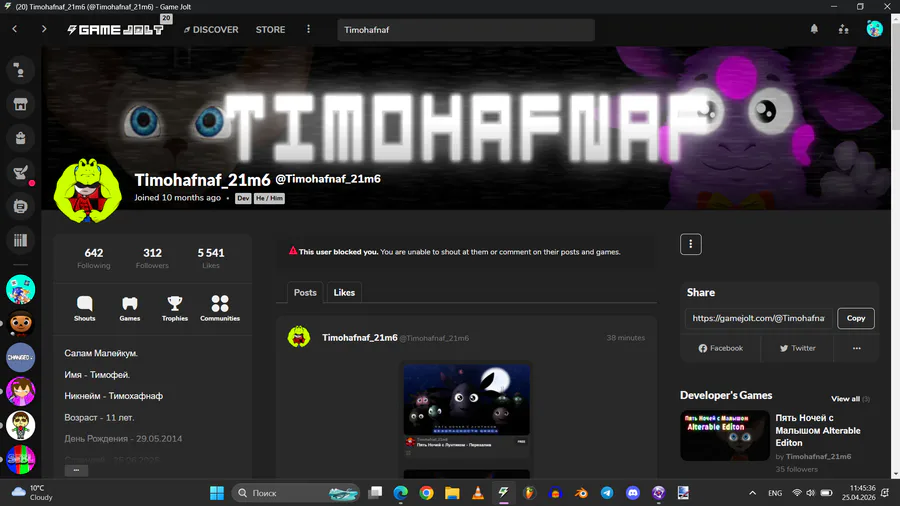Image resolution: width=900 pixels, height=506 pixels.
Task: Open the sidebar backpack icon
Action: click(20, 138)
